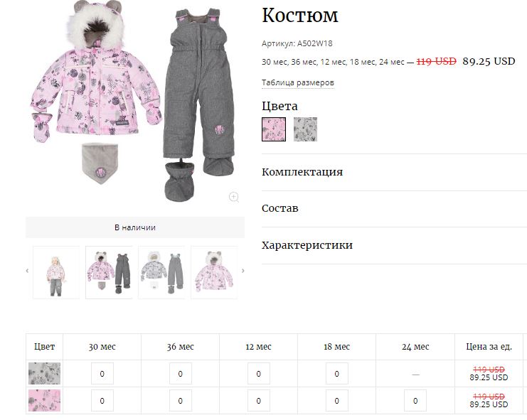
Task: Focus gray row 30 мес quantity field
Action: tap(102, 373)
